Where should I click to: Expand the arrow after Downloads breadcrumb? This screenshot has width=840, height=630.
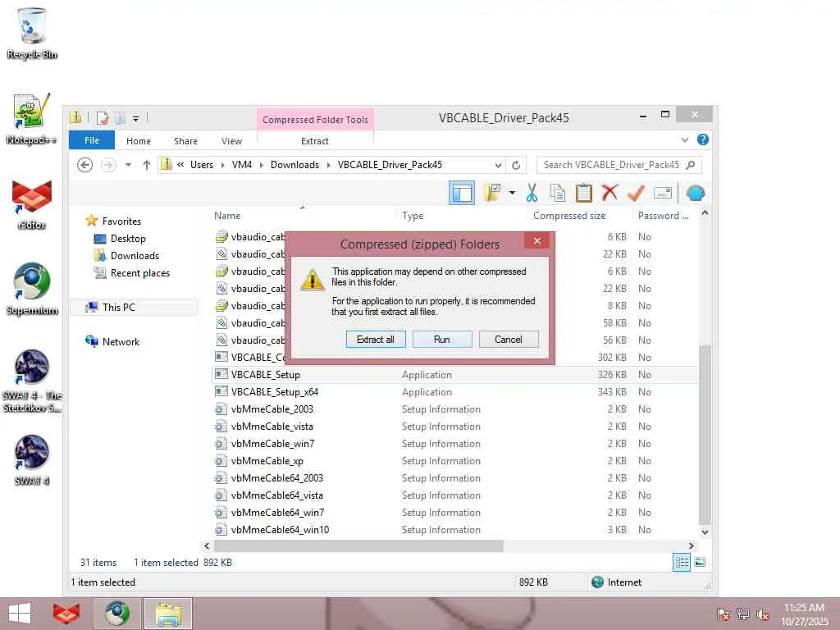click(328, 164)
